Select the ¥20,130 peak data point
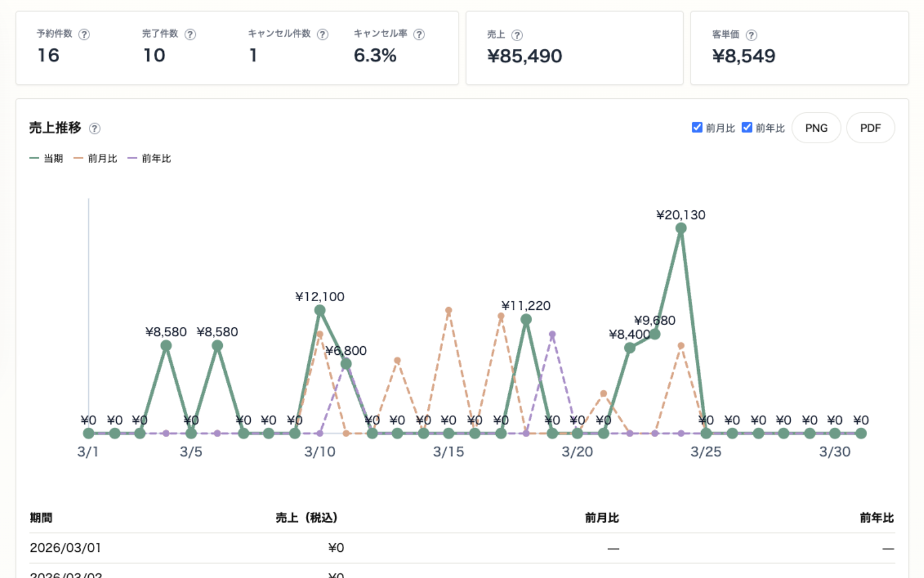 pos(681,228)
